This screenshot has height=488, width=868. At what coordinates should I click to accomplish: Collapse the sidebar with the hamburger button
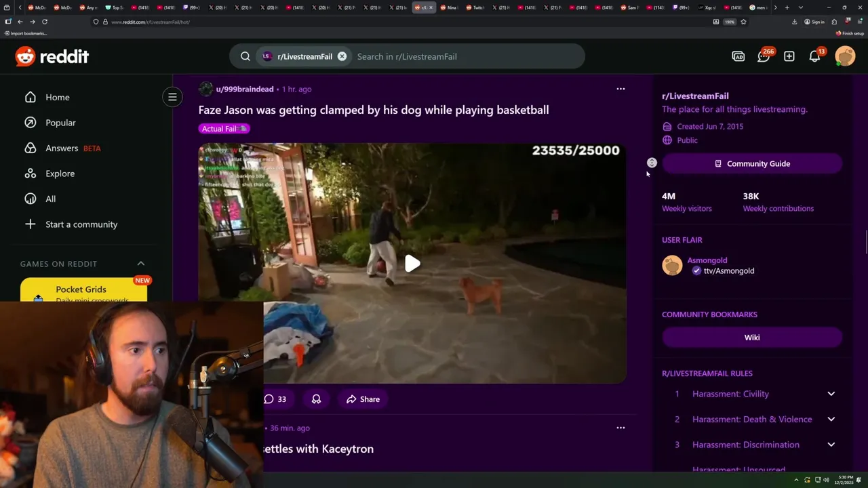[172, 97]
